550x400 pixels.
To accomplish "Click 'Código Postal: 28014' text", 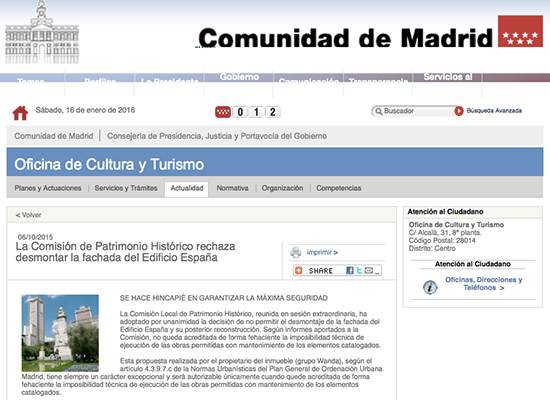I will click(x=442, y=240).
